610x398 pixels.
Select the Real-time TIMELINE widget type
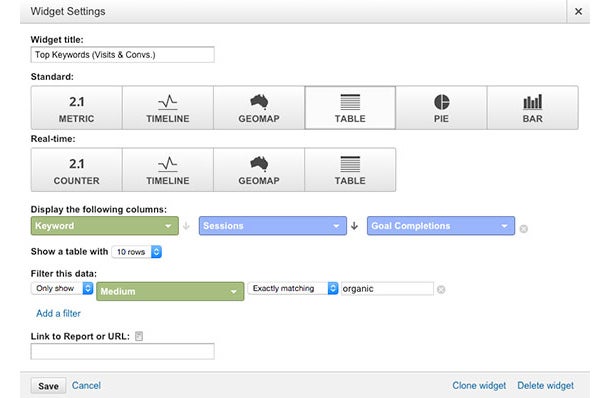168,170
